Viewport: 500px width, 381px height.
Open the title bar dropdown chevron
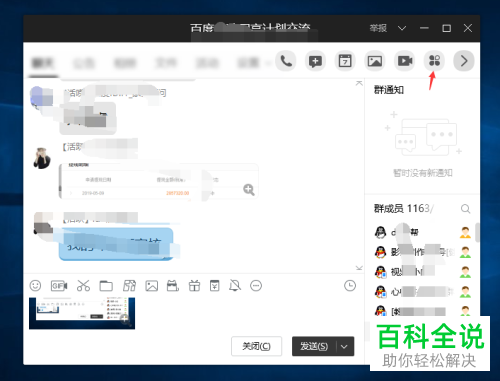[402, 28]
